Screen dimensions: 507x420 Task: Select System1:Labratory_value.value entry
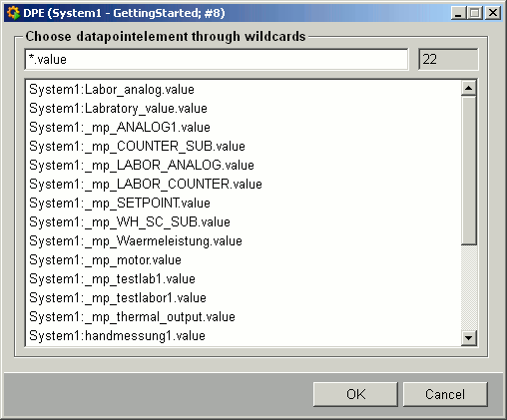[244, 109]
